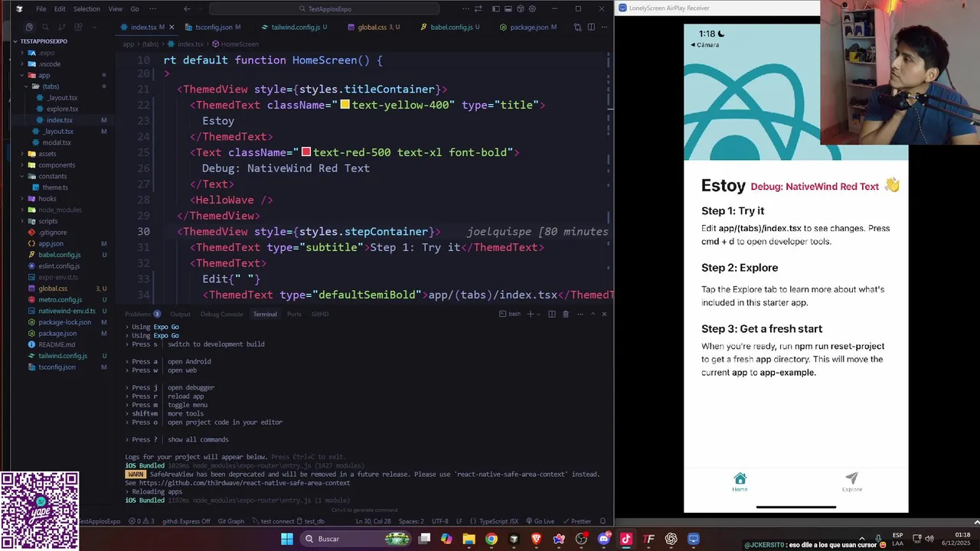The image size is (980, 551).
Task: Open the View menu
Action: point(115,8)
